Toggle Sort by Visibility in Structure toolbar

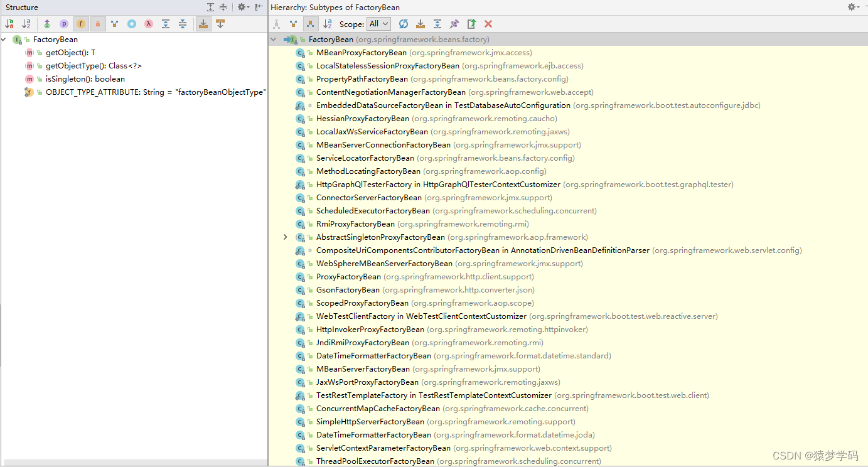(x=9, y=24)
